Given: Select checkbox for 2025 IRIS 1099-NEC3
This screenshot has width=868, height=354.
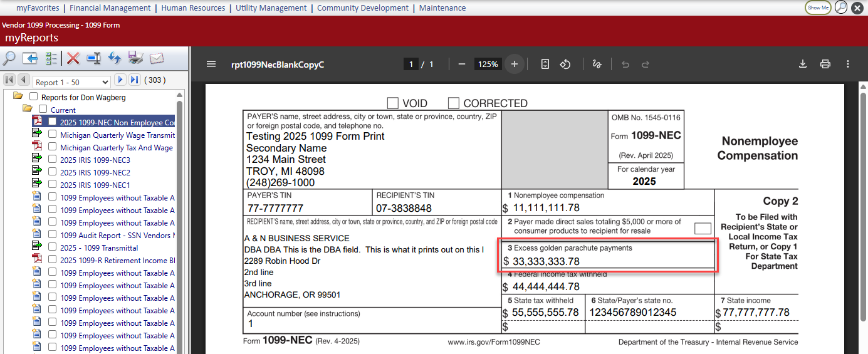Looking at the screenshot, I should 53,160.
